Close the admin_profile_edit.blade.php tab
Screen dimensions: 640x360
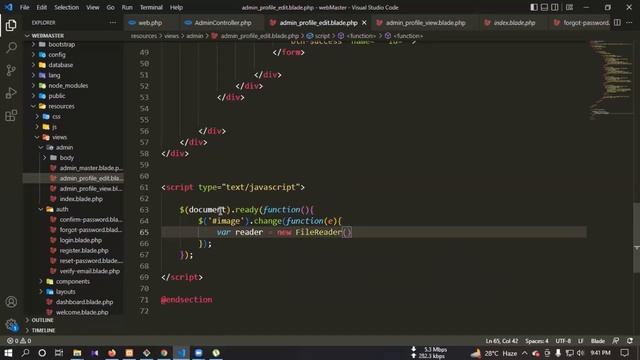(x=364, y=23)
